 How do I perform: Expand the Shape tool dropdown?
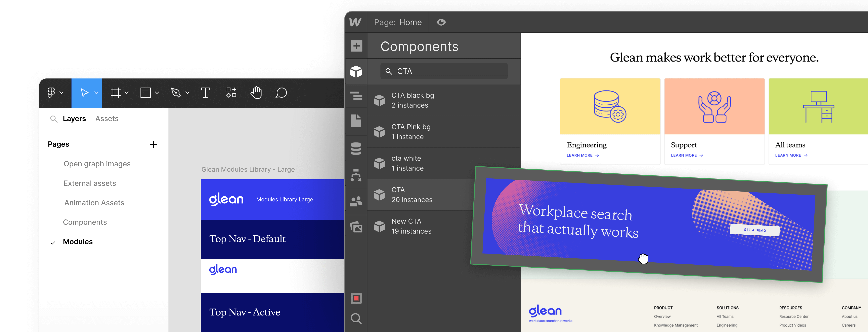157,93
